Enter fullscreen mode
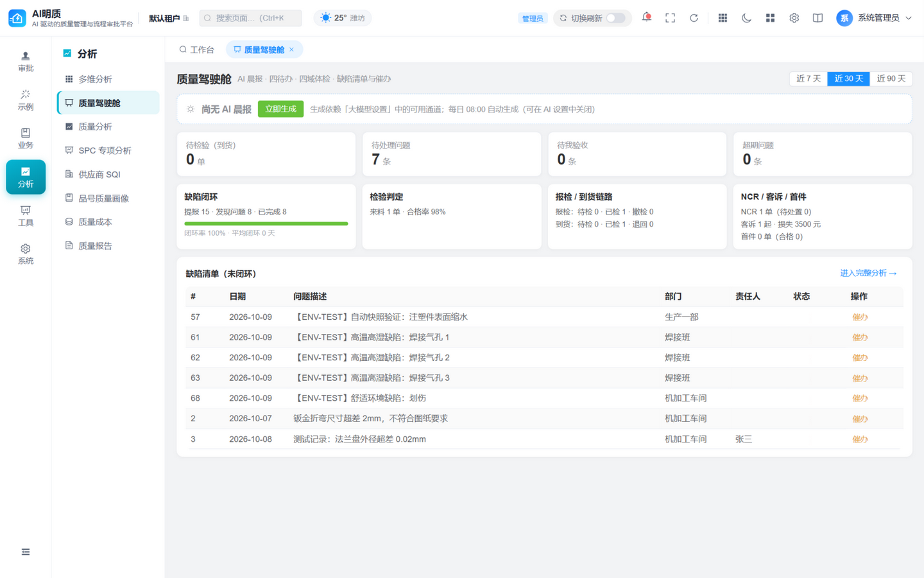 (x=670, y=18)
